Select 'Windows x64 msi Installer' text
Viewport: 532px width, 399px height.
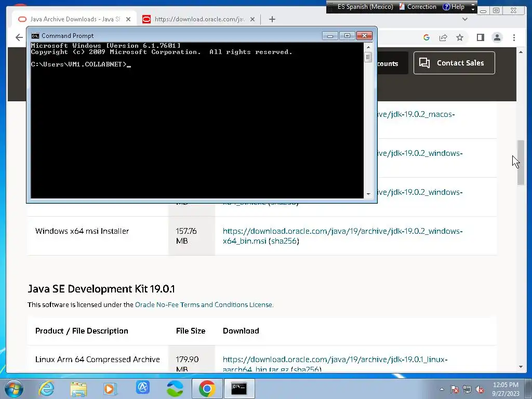[x=82, y=231]
